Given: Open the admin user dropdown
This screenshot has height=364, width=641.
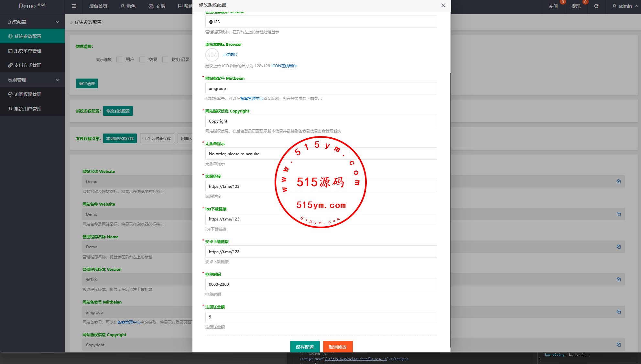Looking at the screenshot, I should (x=625, y=6).
